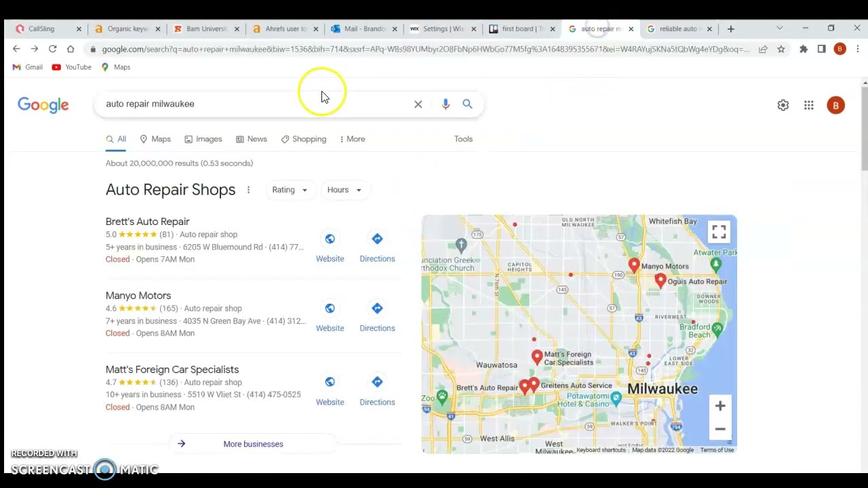
Task: Switch to Images search results
Action: coord(203,139)
